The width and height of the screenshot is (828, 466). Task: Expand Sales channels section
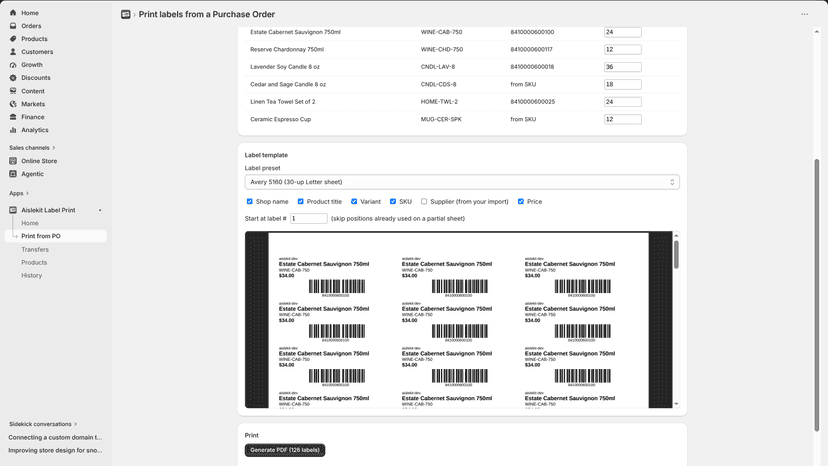coord(32,148)
